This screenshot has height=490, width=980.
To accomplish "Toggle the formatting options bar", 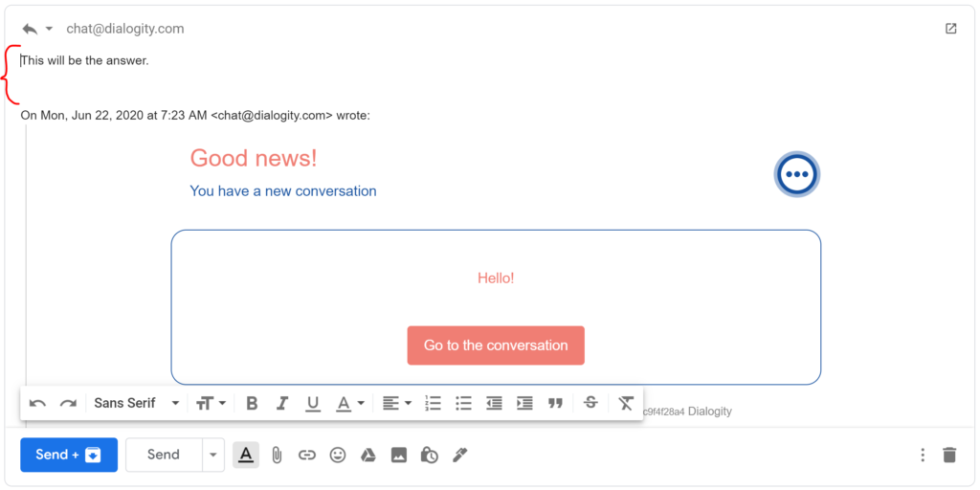I will (x=246, y=455).
